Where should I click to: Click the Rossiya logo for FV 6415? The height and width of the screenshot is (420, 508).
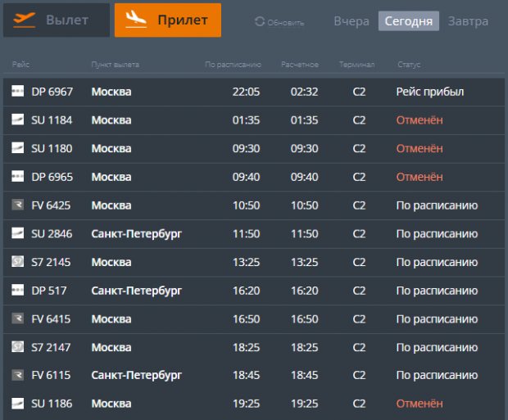[18, 318]
